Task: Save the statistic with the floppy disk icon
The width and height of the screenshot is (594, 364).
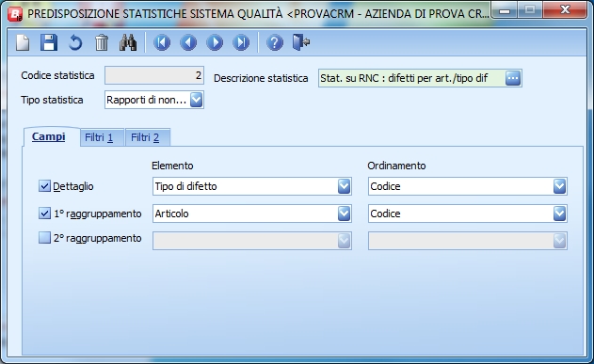Action: click(x=49, y=42)
